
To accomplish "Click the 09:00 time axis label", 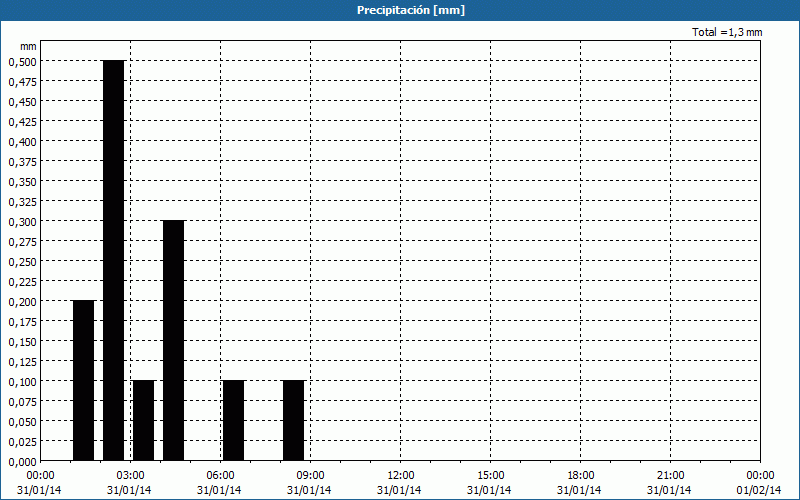I will click(310, 476).
